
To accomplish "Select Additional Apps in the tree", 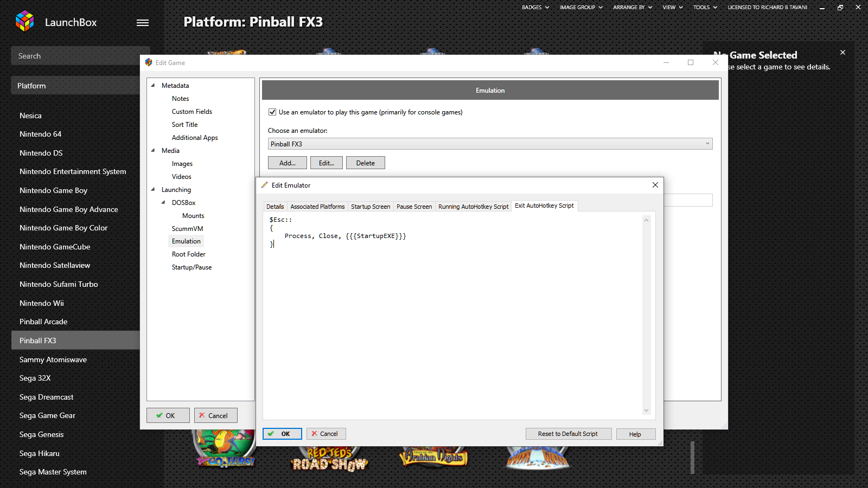I will coord(195,137).
